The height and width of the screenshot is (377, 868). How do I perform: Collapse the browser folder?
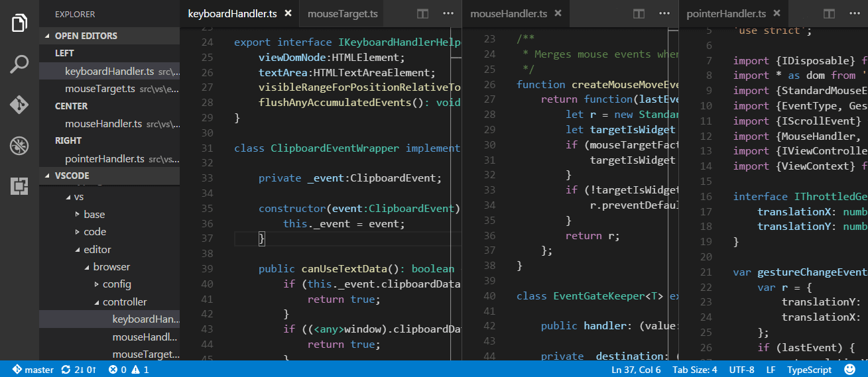109,267
